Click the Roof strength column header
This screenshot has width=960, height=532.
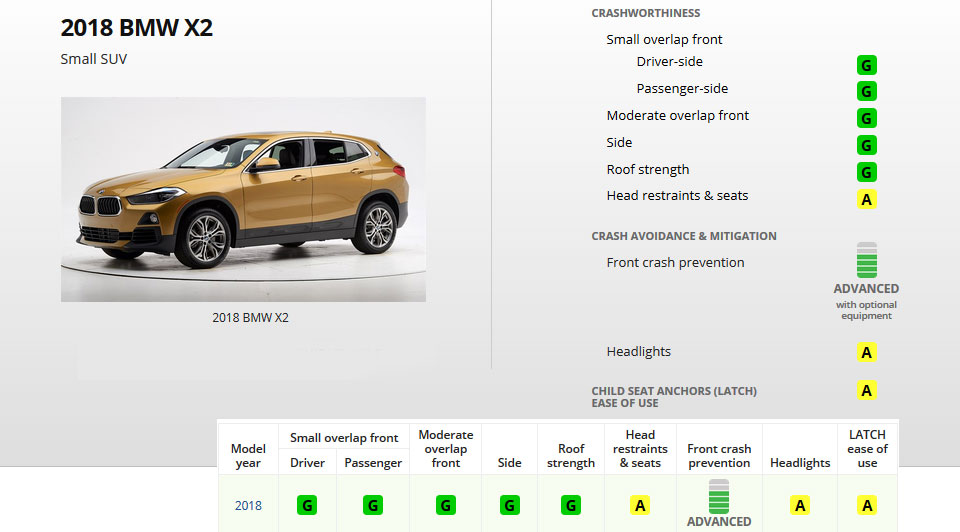[571, 455]
